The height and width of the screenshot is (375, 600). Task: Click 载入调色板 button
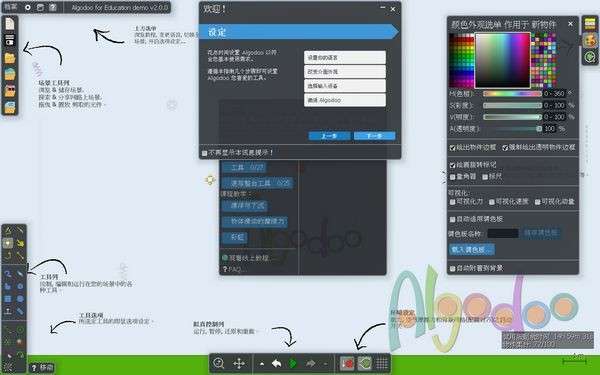coord(471,249)
